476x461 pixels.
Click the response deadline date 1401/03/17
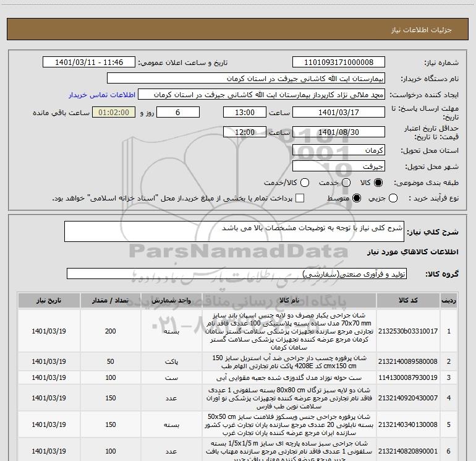[x=339, y=112]
